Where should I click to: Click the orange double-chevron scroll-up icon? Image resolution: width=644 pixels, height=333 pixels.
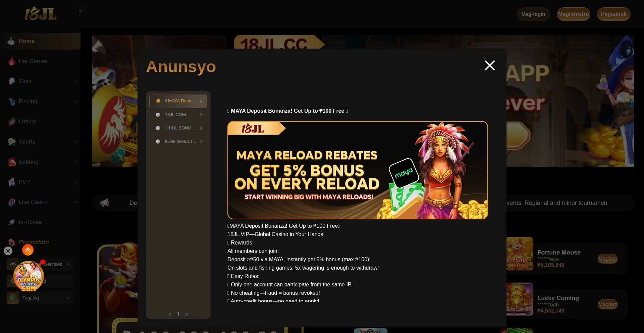pos(28,250)
